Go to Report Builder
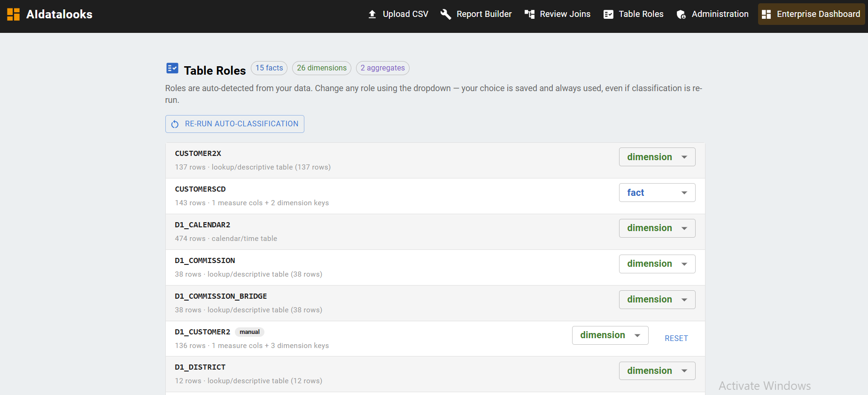 (476, 14)
